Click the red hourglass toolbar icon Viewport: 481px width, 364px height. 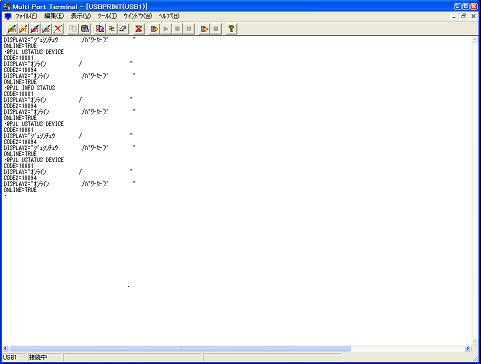[139, 29]
